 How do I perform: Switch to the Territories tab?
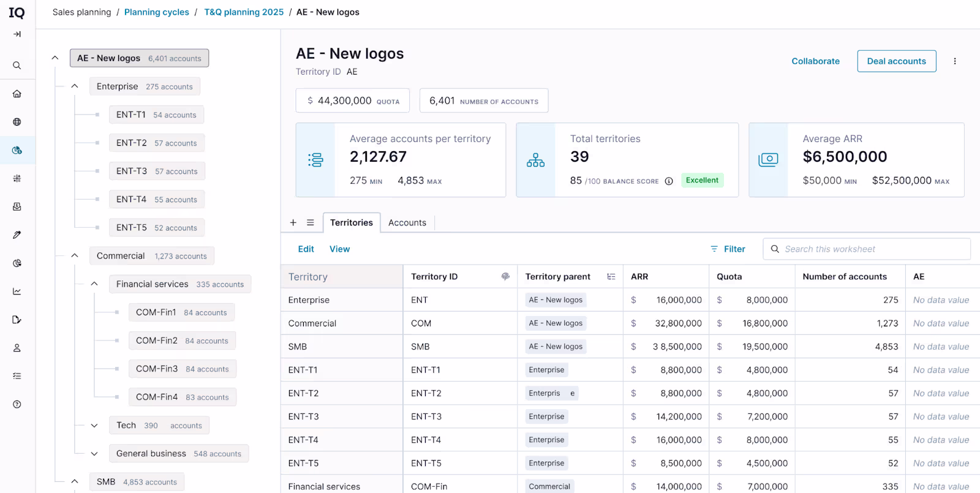(352, 223)
